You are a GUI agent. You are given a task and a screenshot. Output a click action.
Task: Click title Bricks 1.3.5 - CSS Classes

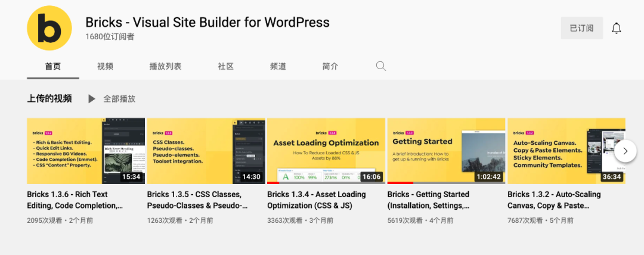pyautogui.click(x=197, y=200)
